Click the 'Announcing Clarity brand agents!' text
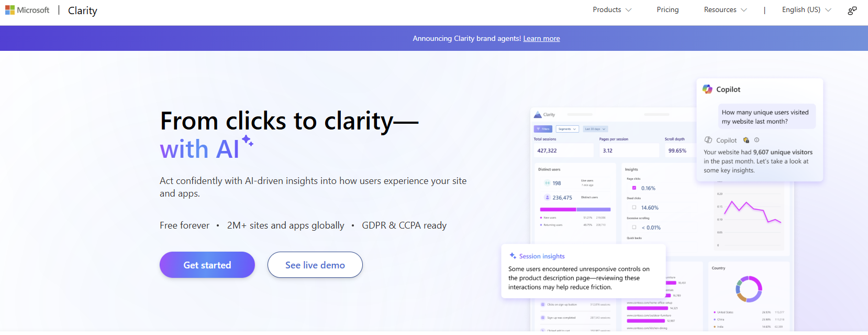The width and height of the screenshot is (868, 335). pos(467,38)
